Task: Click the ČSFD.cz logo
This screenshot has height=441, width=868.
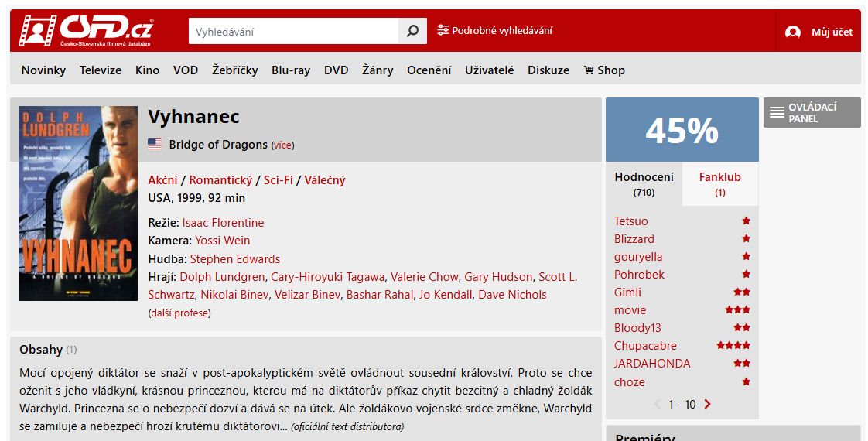Action: [86, 31]
